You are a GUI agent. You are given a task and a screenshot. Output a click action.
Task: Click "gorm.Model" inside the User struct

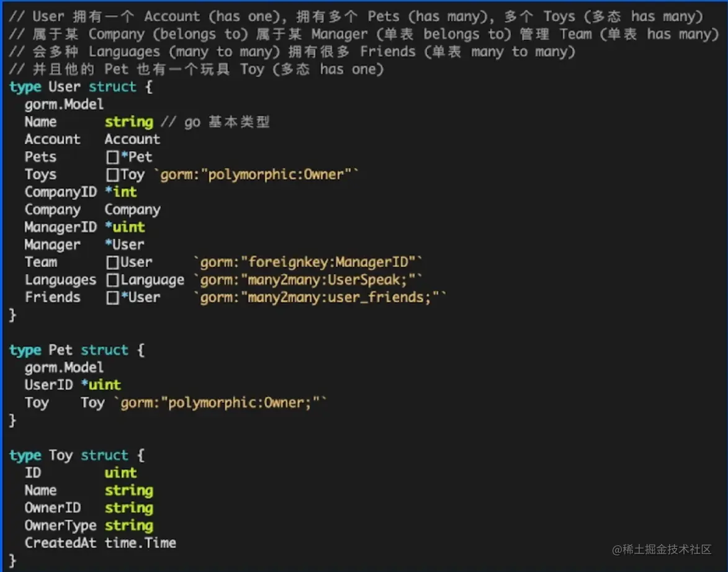64,104
